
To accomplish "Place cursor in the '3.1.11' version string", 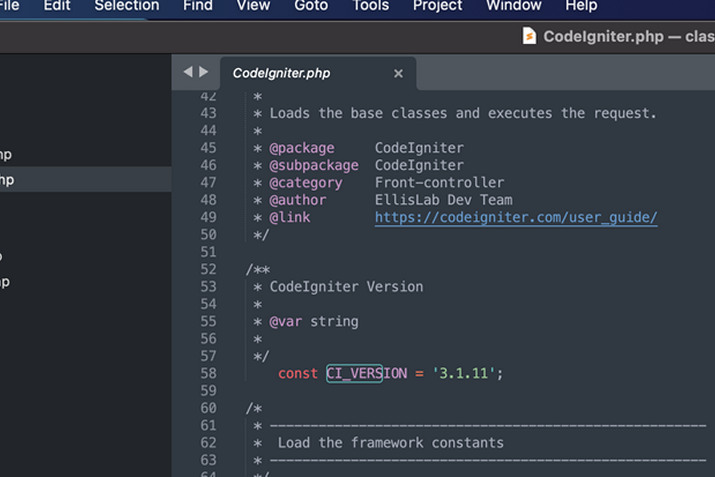I will 465,373.
